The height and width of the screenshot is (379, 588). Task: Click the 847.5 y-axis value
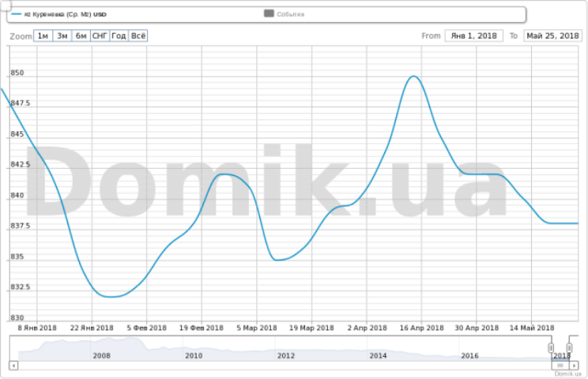21,103
